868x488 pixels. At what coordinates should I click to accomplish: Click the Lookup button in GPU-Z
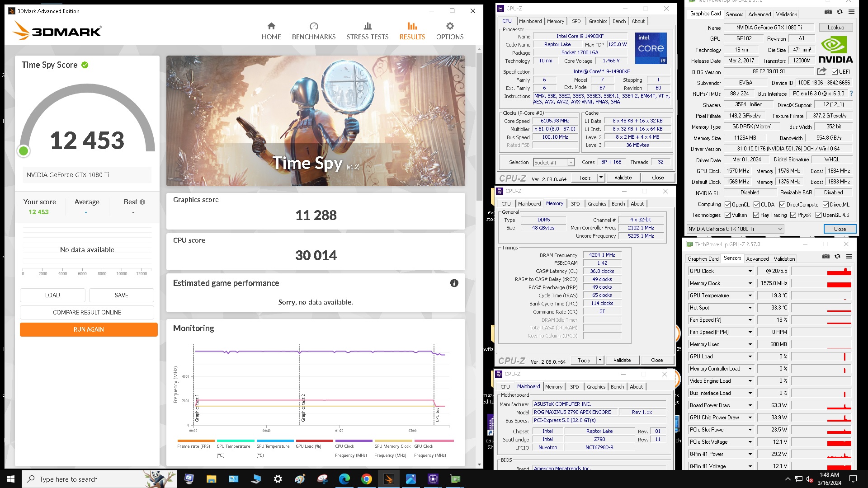tap(835, 28)
